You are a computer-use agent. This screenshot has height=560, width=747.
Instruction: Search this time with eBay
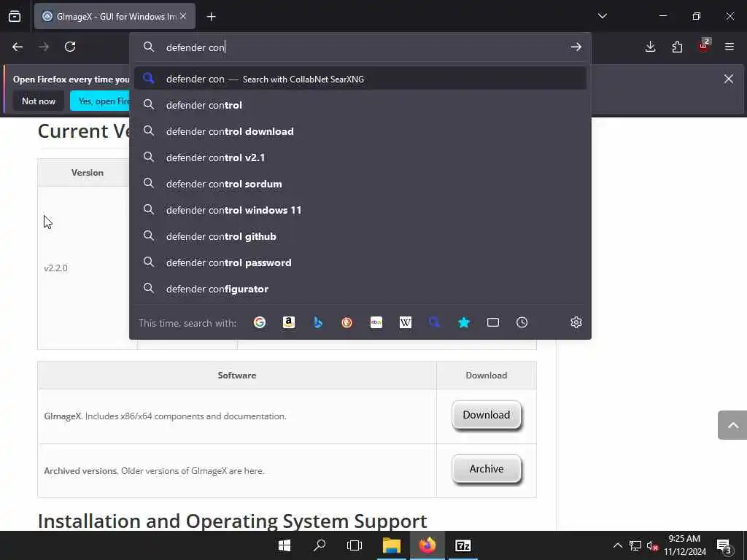[376, 322]
